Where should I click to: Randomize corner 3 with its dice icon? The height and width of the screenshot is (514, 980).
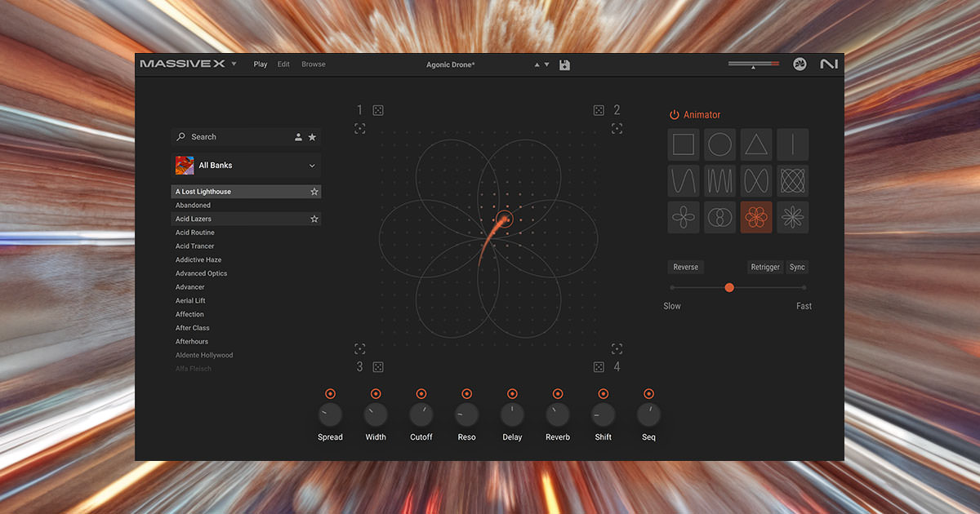[378, 367]
